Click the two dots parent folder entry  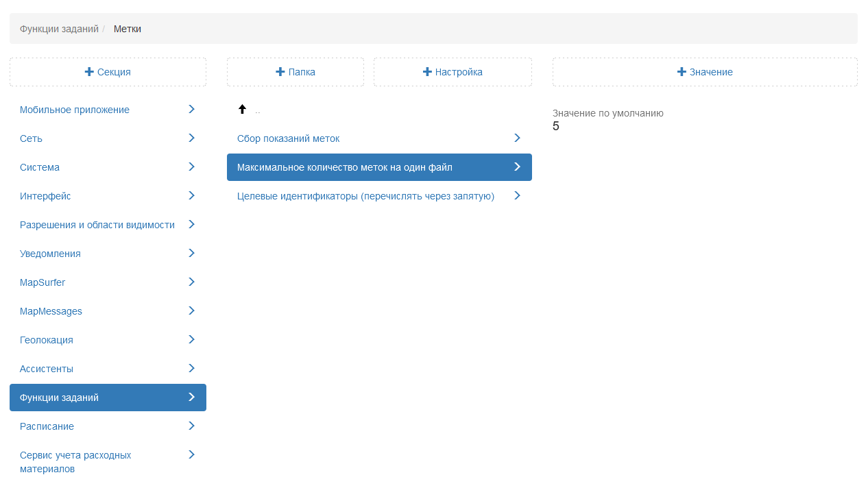click(x=257, y=110)
